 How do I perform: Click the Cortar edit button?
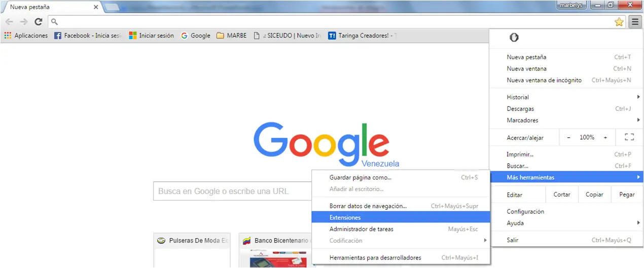tap(562, 195)
